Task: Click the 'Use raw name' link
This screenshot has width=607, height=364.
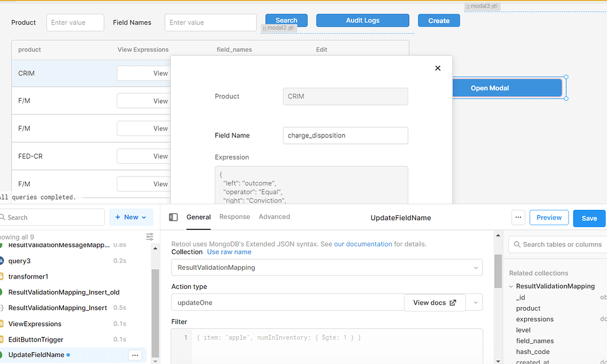Action: point(229,252)
